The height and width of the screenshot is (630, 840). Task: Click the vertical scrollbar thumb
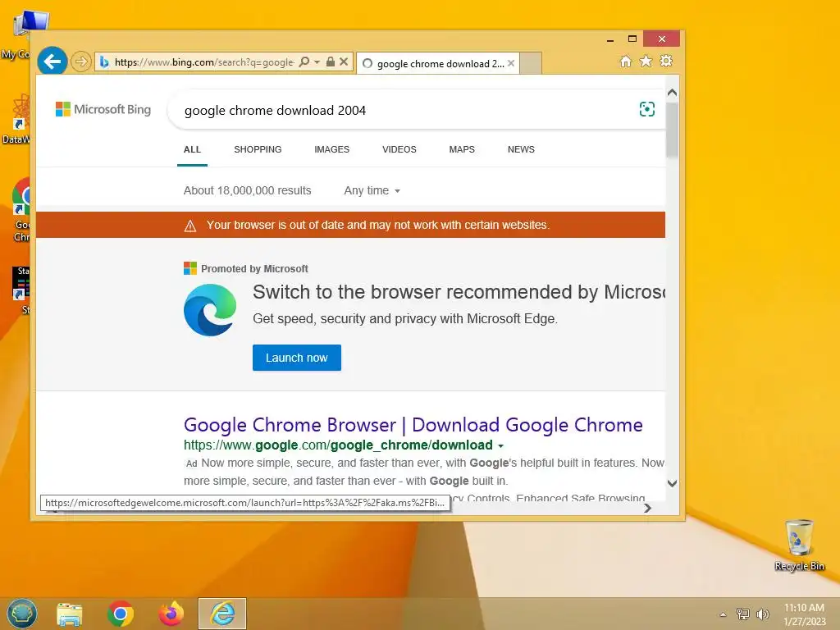tap(673, 130)
